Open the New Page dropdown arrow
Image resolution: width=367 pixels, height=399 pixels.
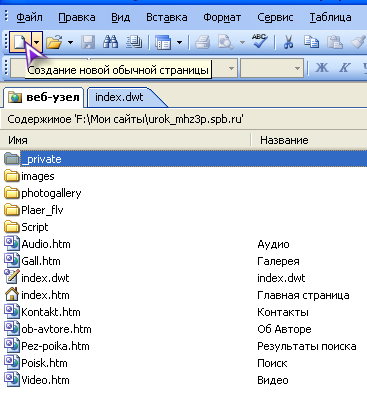37,42
